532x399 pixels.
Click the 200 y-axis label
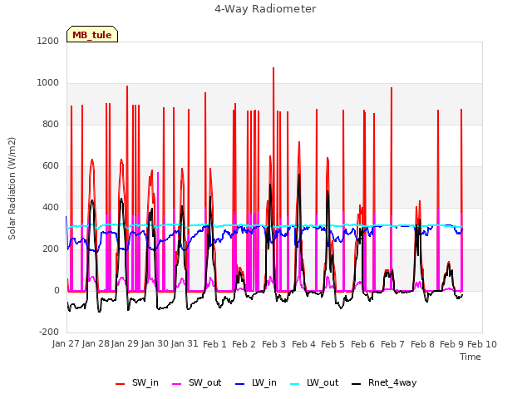pyautogui.click(x=50, y=249)
